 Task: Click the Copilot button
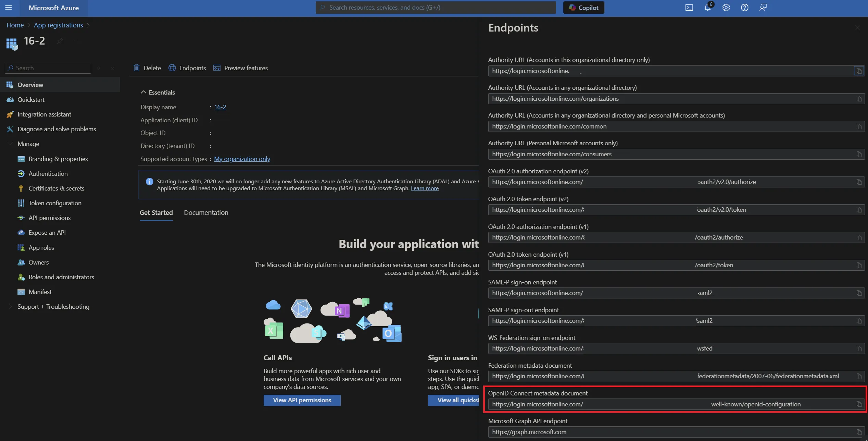[x=583, y=8]
